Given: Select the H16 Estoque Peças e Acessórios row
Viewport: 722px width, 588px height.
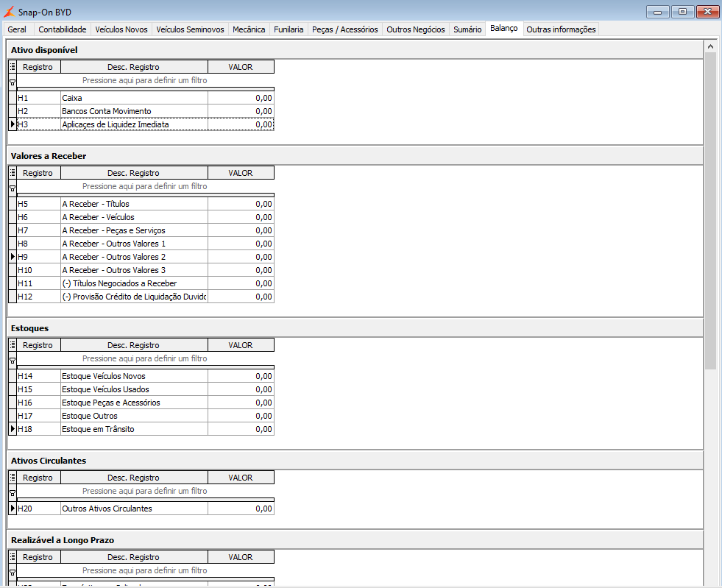Looking at the screenshot, I should tap(146, 403).
